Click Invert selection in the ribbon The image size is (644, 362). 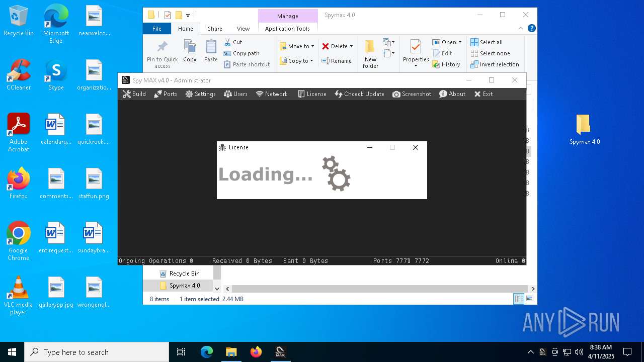pos(495,64)
